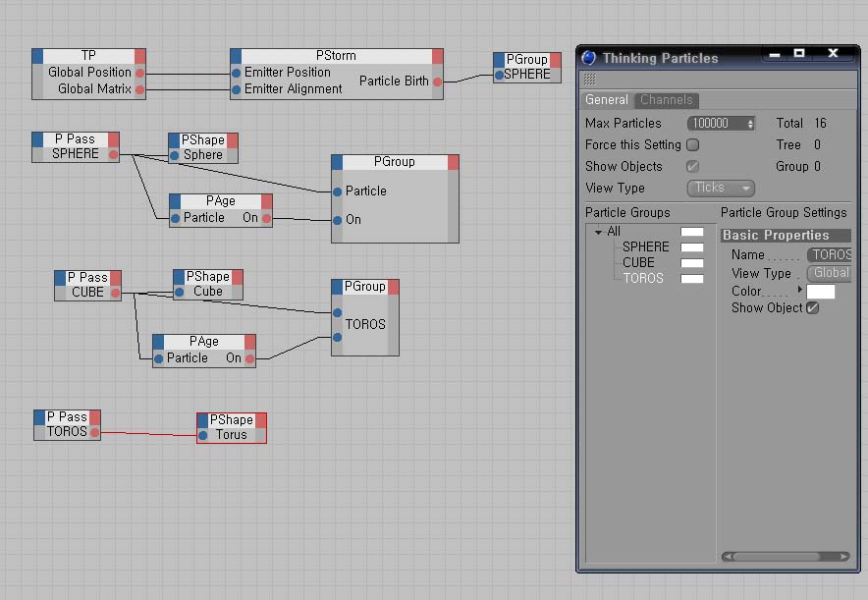868x600 pixels.
Task: Click the Name field showing TOROS
Action: pos(829,254)
